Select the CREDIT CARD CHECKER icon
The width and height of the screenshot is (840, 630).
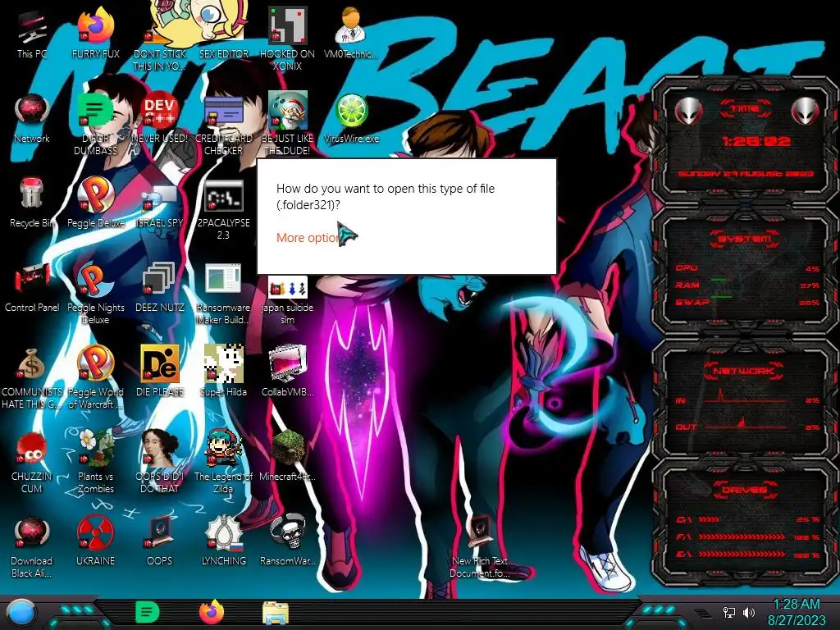223,126
